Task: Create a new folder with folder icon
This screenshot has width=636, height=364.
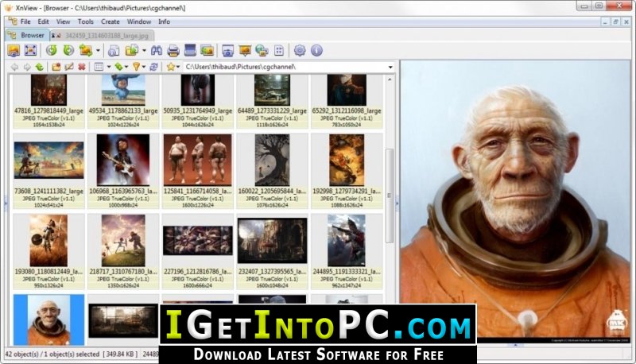Action: (56, 67)
